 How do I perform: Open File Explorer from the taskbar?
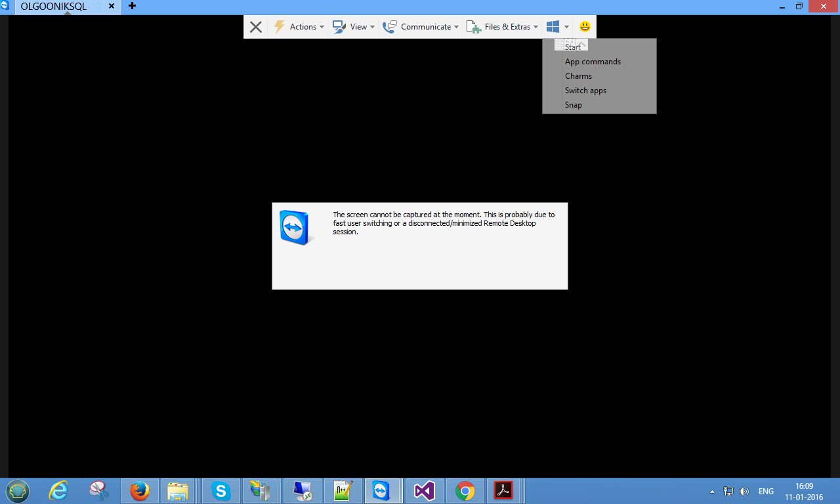click(178, 491)
